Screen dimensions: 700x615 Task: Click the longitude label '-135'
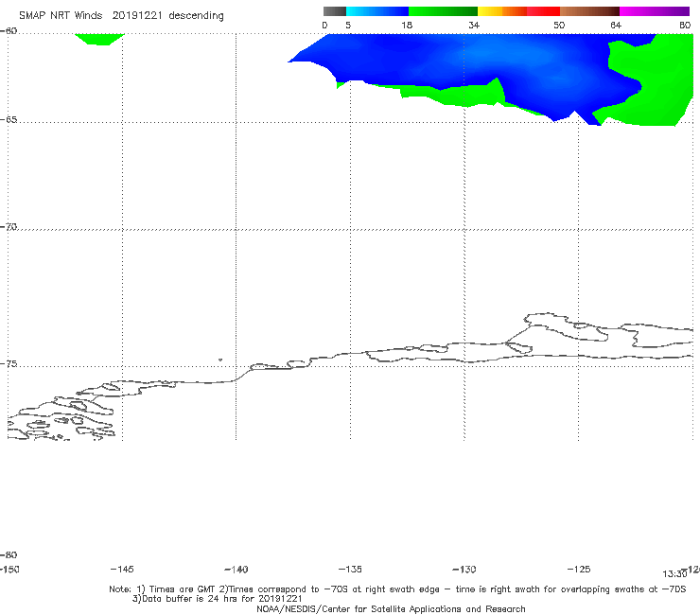click(350, 569)
